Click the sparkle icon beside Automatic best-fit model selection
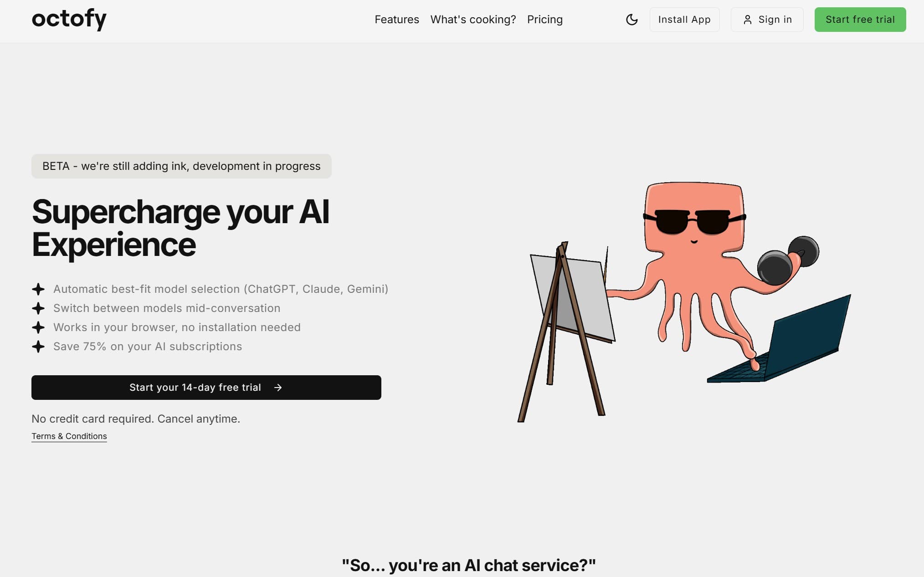Viewport: 924px width, 577px height. coord(38,289)
